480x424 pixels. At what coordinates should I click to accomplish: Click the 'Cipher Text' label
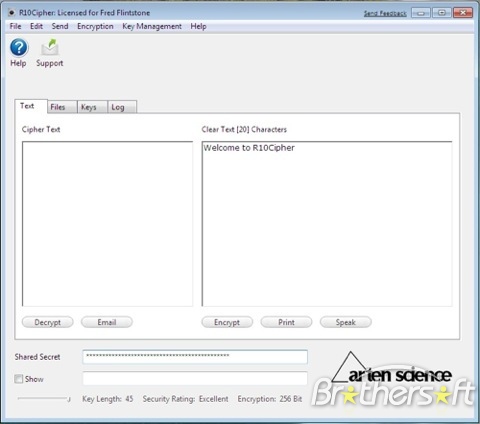point(41,129)
